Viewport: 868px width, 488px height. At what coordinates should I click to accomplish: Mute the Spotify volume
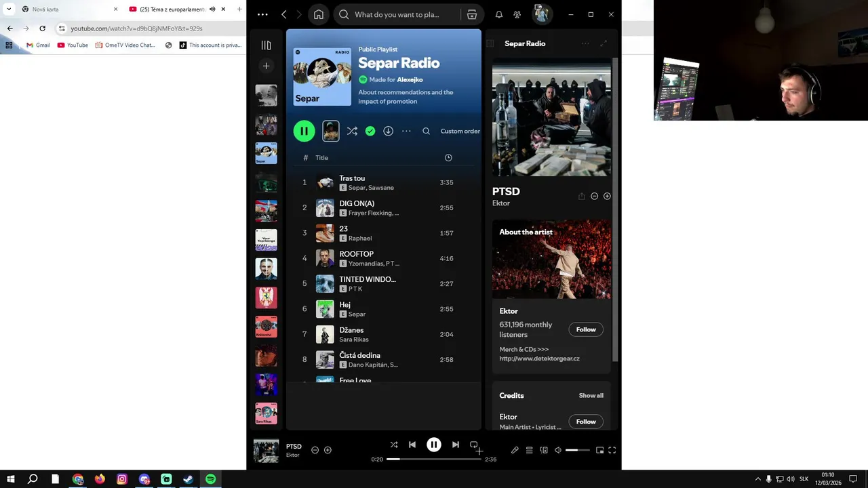[558, 450]
